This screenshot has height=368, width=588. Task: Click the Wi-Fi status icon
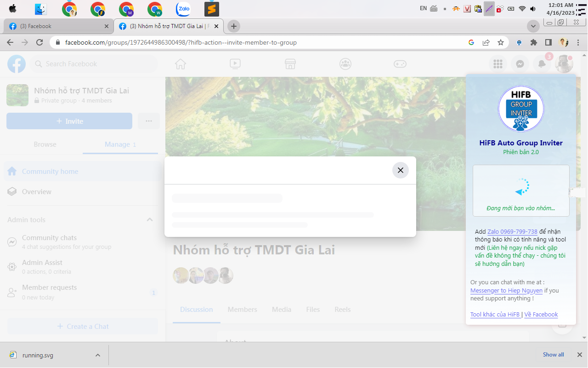pyautogui.click(x=522, y=9)
